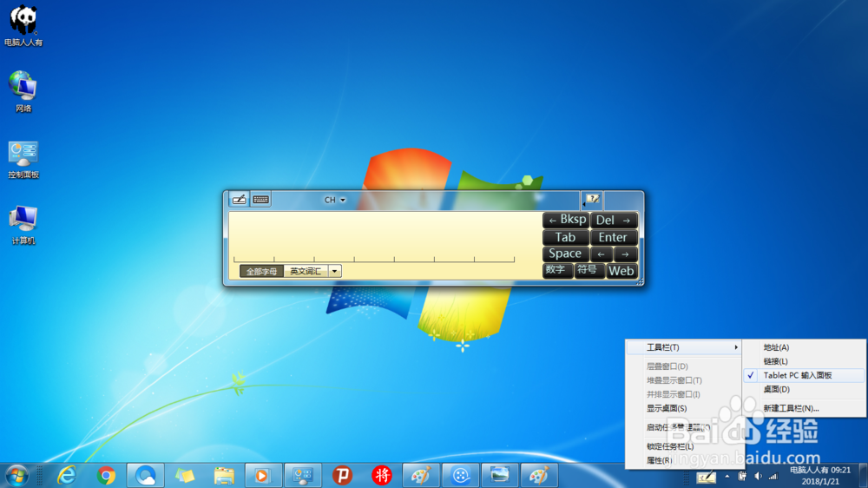This screenshot has height=488, width=868.
Task: Open the red P taskbar icon
Action: 342,476
